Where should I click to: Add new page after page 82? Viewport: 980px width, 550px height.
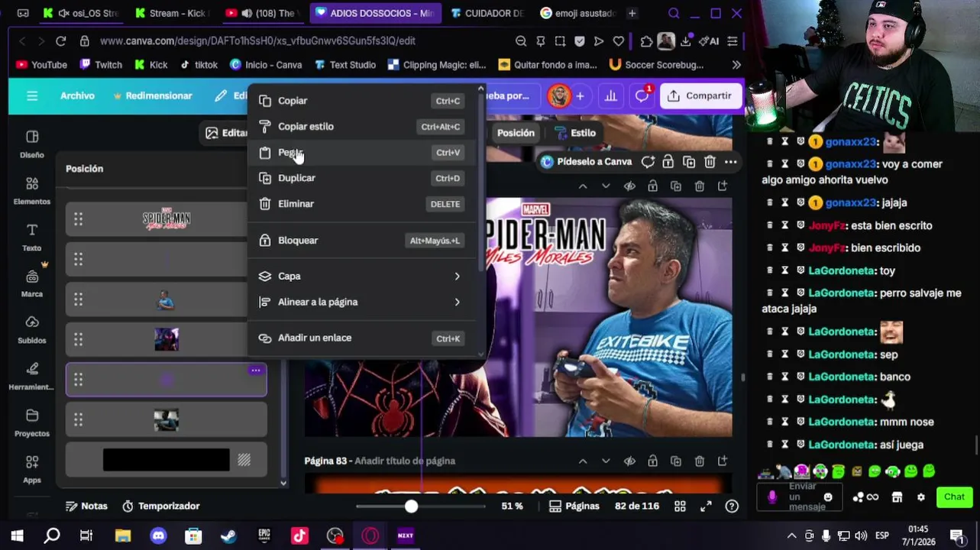(x=723, y=186)
